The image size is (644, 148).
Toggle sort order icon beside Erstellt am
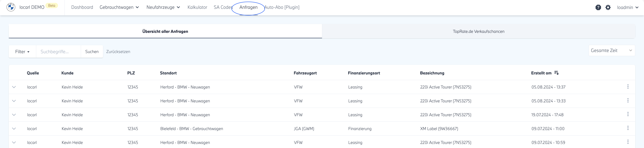pos(556,73)
